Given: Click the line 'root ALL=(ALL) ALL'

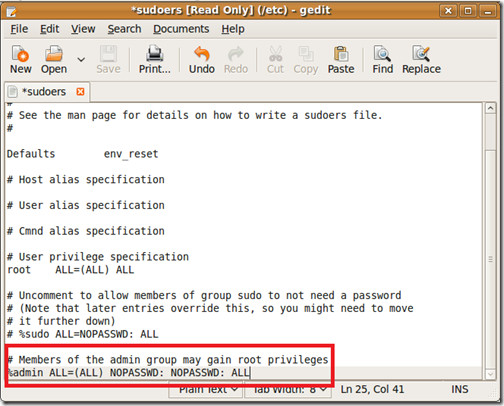Looking at the screenshot, I should point(70,270).
